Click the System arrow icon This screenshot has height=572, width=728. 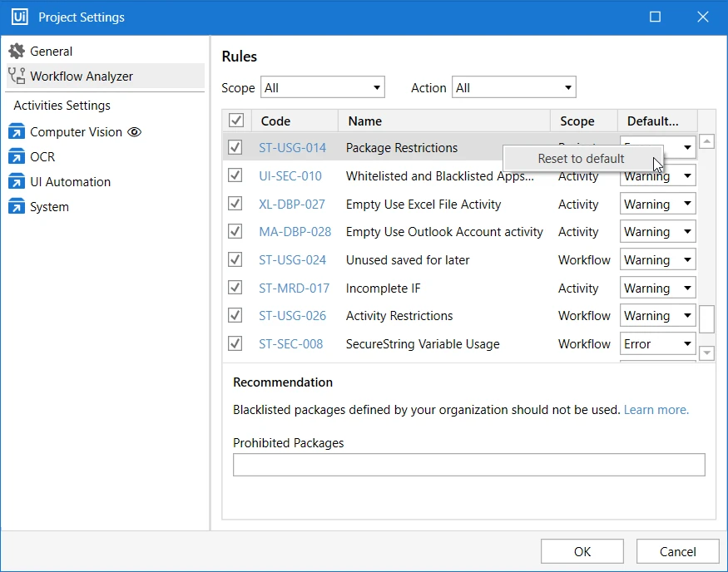(x=17, y=207)
